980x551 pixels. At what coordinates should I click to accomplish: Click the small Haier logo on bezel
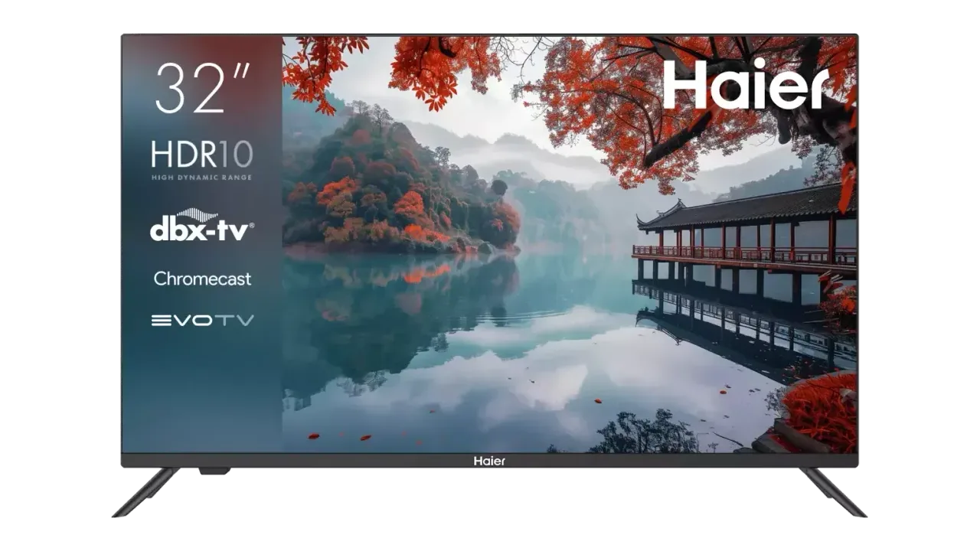[489, 461]
